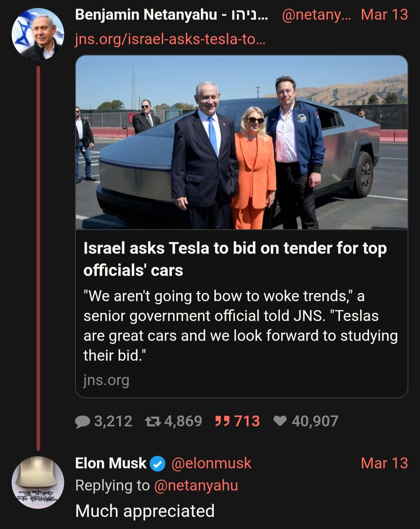Click Elon Musk's blue verified badge

coord(157,464)
